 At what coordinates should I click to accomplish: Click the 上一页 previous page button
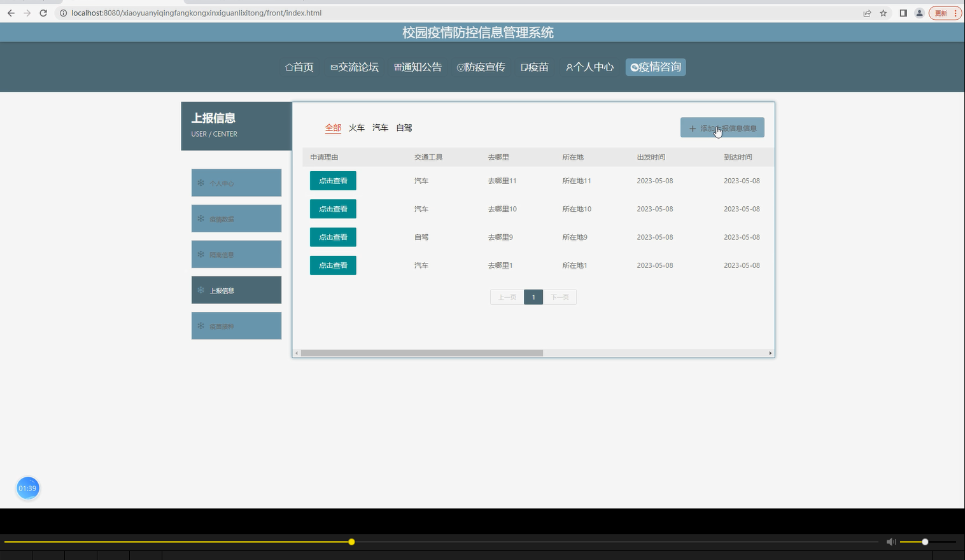click(x=507, y=297)
